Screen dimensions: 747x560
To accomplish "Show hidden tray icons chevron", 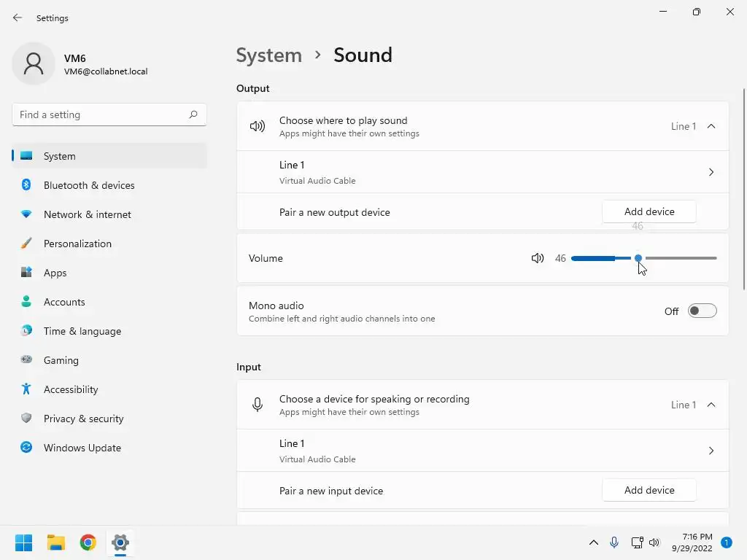I will (594, 542).
